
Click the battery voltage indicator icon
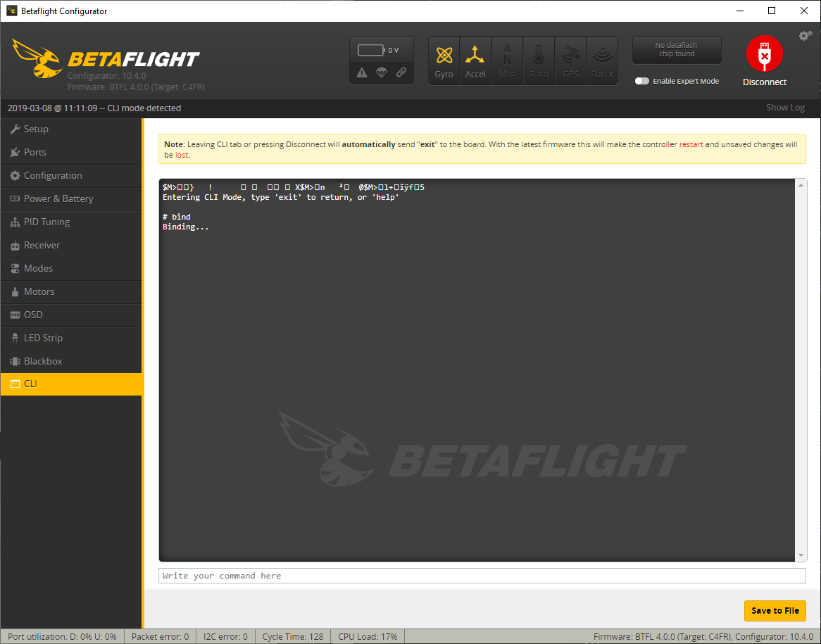(x=371, y=50)
